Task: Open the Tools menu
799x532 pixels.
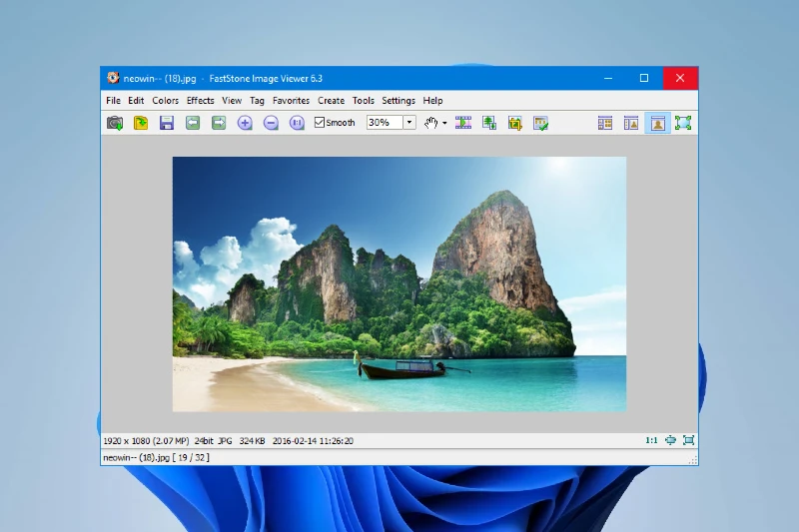Action: click(x=364, y=100)
